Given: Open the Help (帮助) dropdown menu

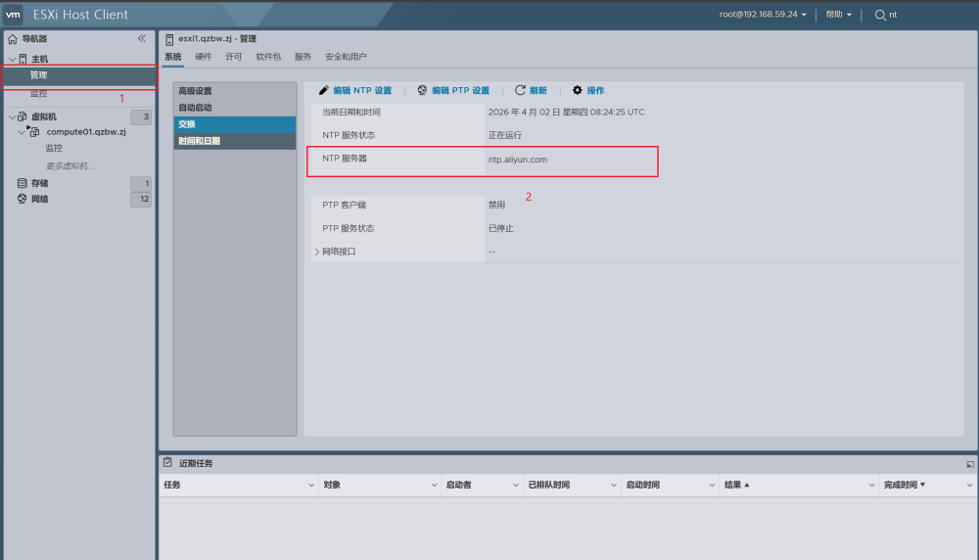Looking at the screenshot, I should click(838, 15).
